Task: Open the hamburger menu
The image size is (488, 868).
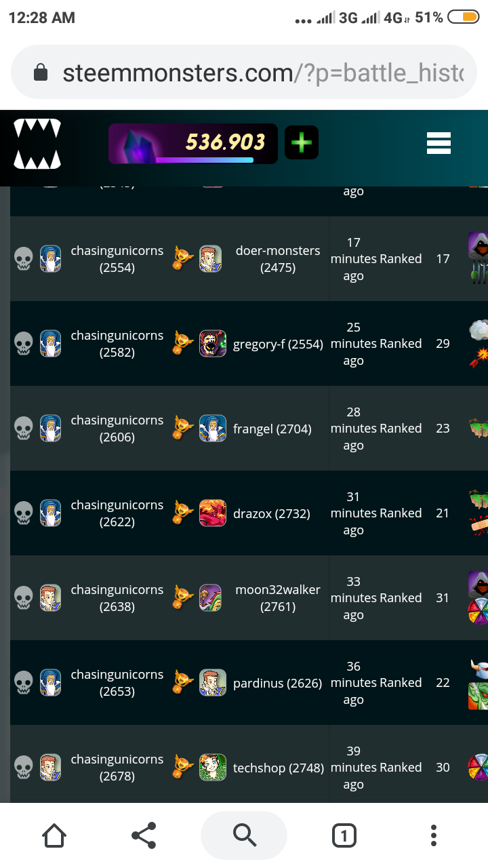Action: coord(439,143)
